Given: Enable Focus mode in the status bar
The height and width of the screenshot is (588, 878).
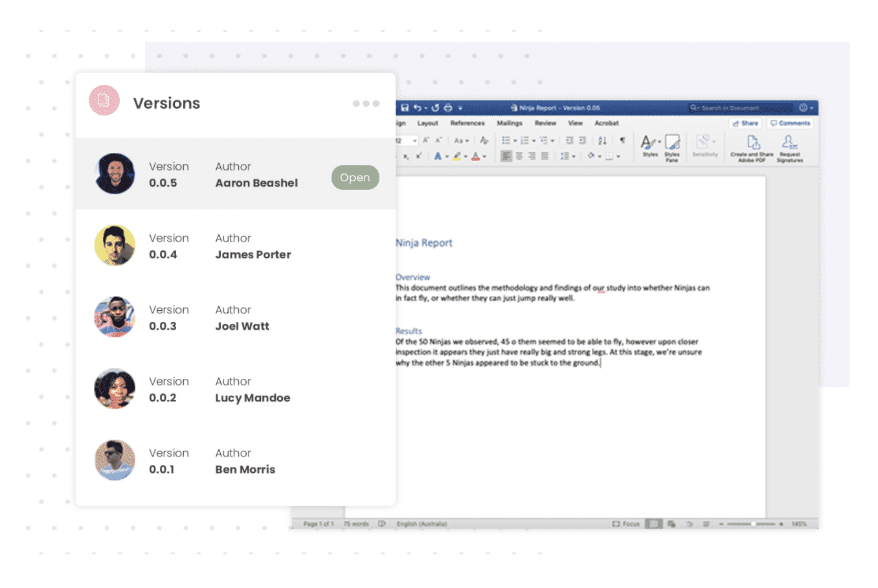Looking at the screenshot, I should 625,523.
